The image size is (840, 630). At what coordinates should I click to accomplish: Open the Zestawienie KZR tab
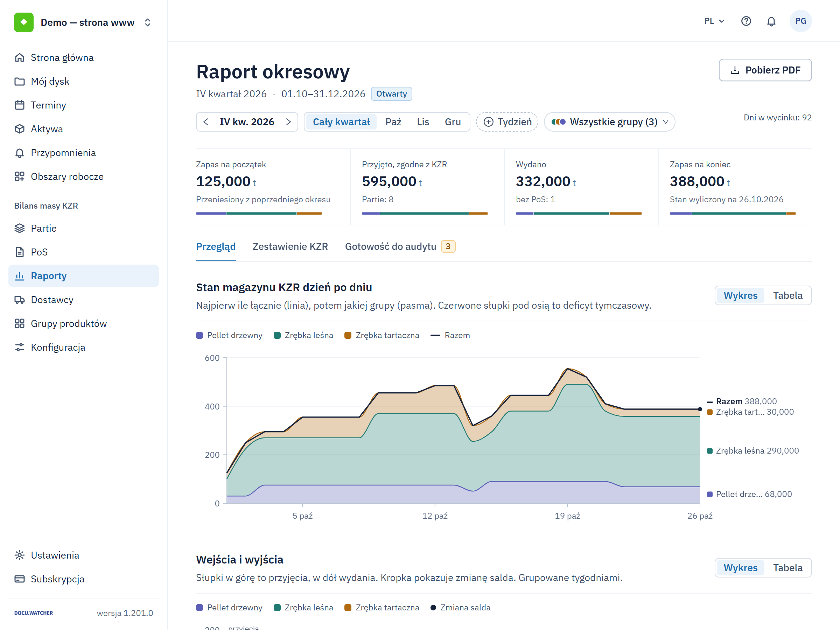click(x=290, y=246)
